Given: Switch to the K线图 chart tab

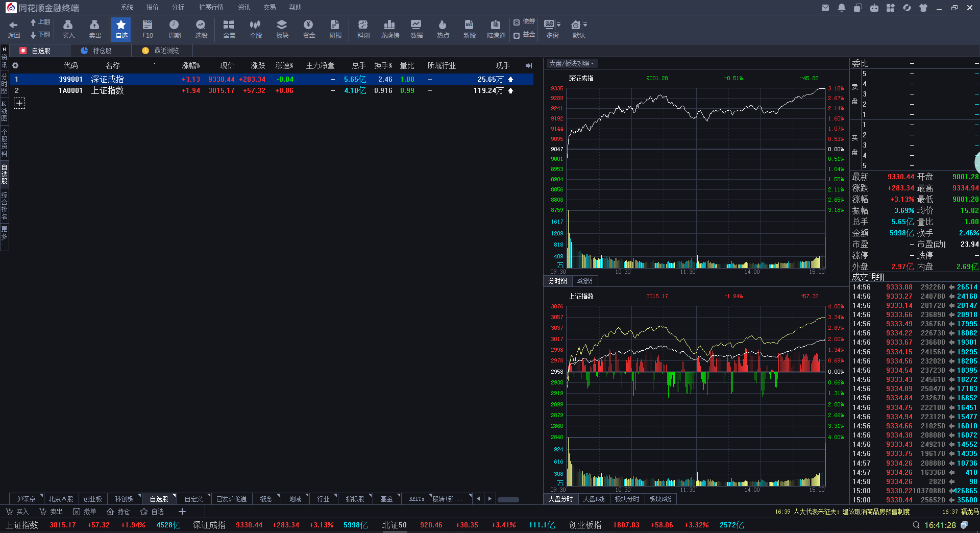Looking at the screenshot, I should click(585, 281).
